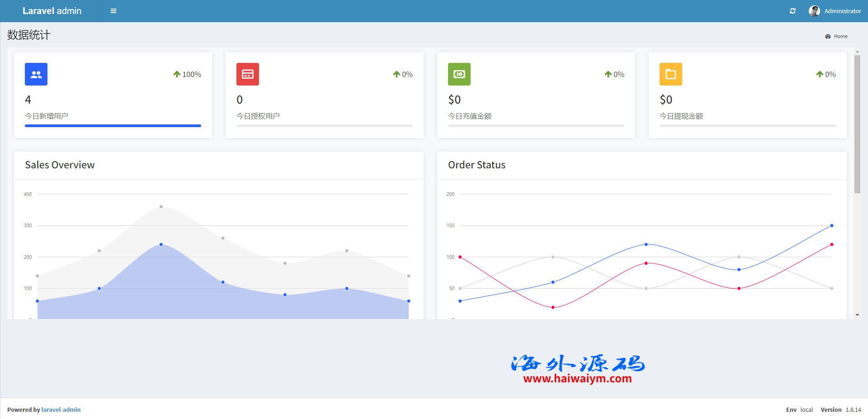Open the Administrator user menu
Image resolution: width=868 pixels, height=419 pixels.
click(842, 11)
